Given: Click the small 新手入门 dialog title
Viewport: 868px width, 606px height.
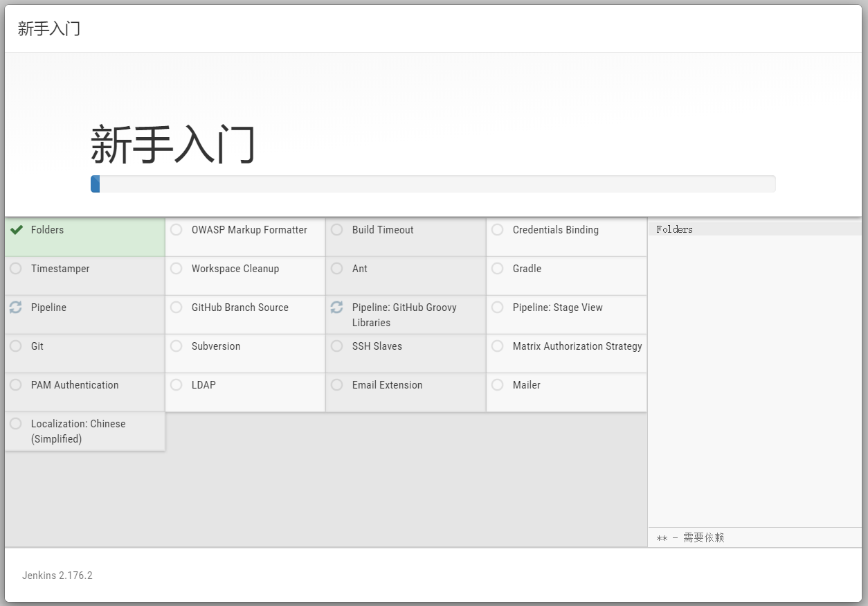Looking at the screenshot, I should pyautogui.click(x=49, y=28).
